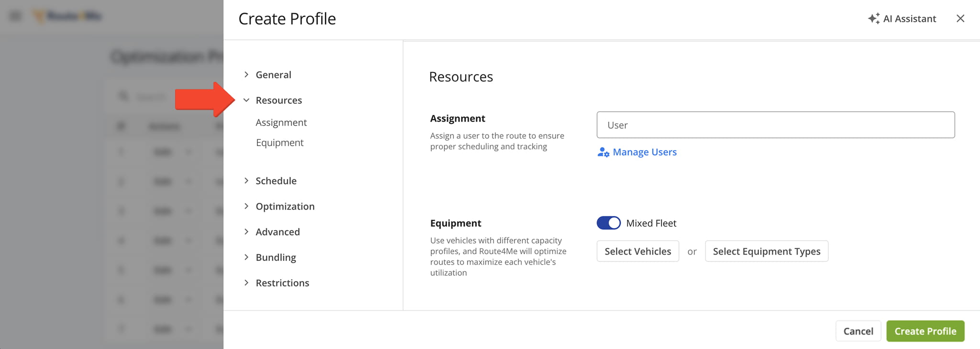The height and width of the screenshot is (349, 980).
Task: Open the Advanced settings
Action: point(278,232)
